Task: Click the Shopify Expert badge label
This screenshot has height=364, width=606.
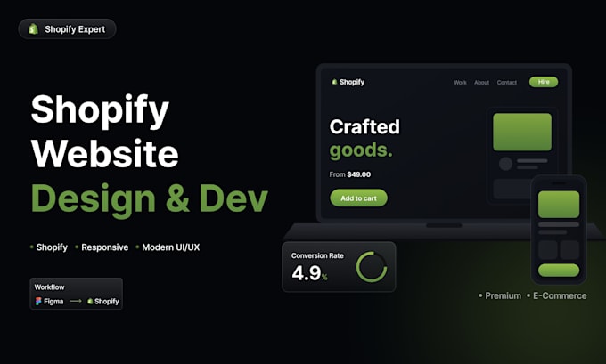Action: click(x=75, y=29)
